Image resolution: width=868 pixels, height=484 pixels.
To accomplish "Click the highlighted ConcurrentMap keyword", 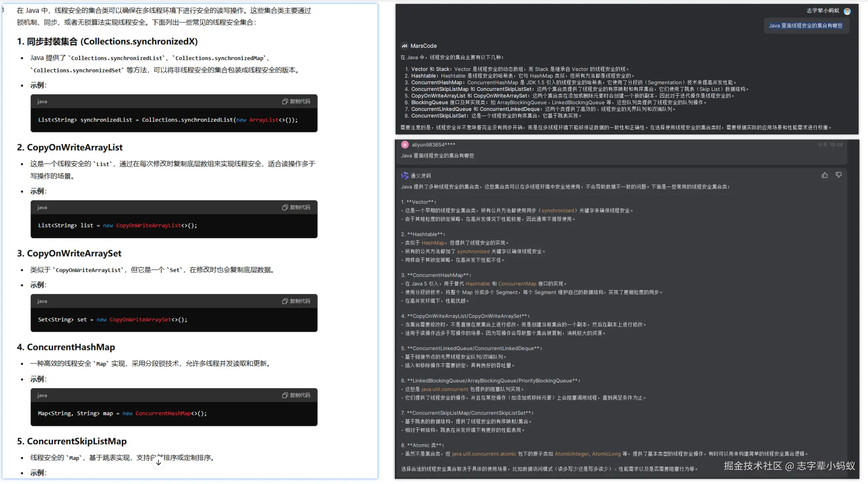I will [x=517, y=284].
